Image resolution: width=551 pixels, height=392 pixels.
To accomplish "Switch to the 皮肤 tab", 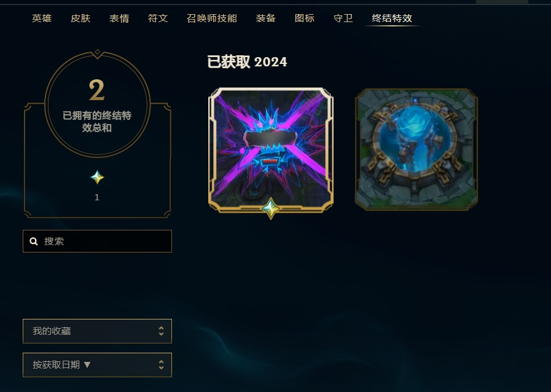I will (80, 18).
